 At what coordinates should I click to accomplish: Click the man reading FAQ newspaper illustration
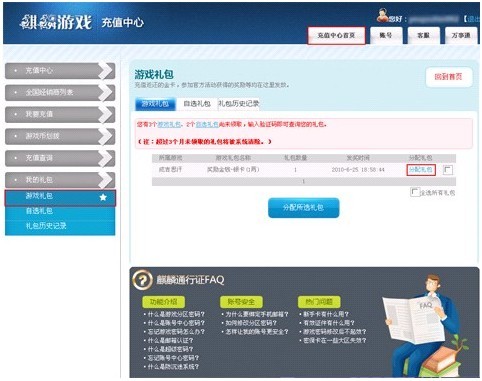click(425, 325)
